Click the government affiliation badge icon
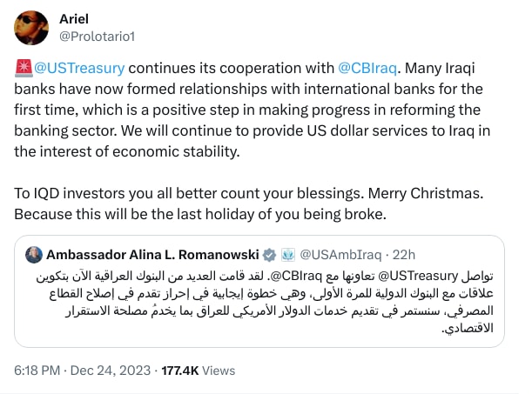This screenshot has width=532, height=394. point(288,255)
